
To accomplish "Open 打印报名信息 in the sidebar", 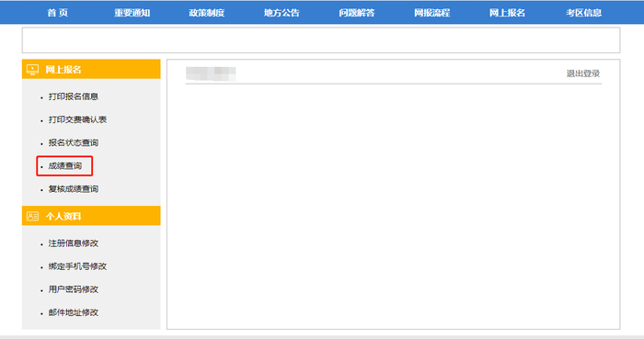I will tap(74, 96).
